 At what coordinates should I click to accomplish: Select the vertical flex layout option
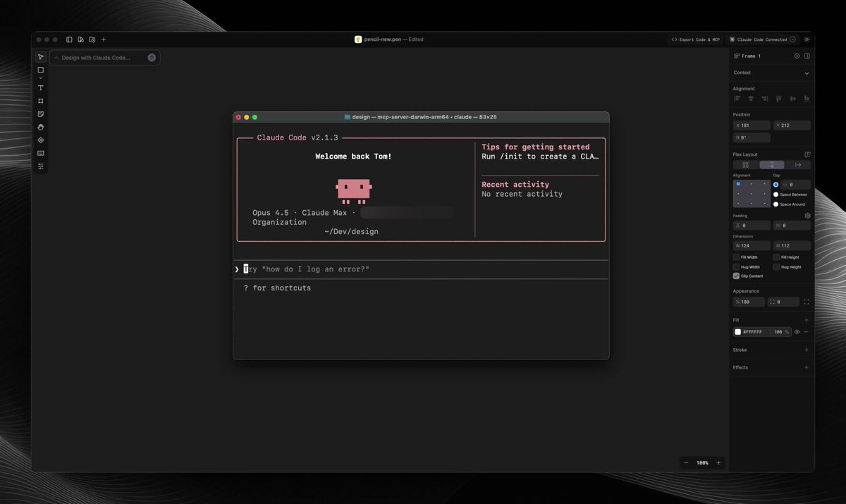tap(772, 165)
